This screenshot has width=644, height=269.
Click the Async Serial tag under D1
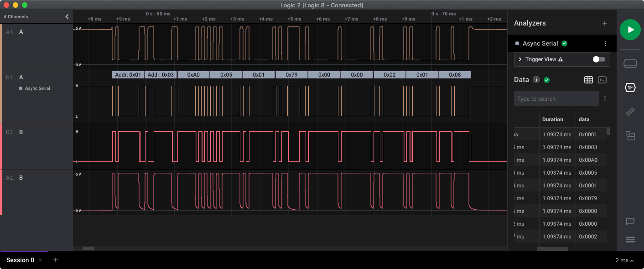pyautogui.click(x=35, y=88)
